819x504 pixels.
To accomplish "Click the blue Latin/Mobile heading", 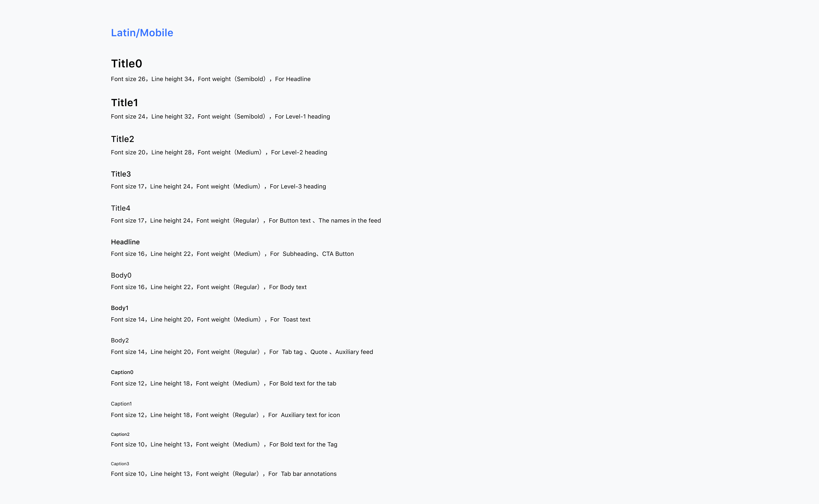I will point(142,33).
